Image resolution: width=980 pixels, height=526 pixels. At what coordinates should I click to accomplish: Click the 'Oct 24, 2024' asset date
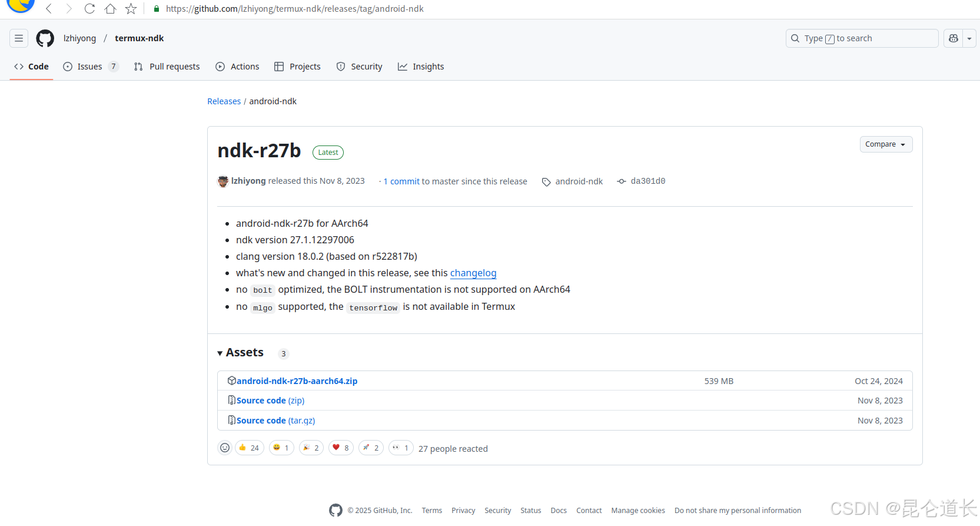pos(879,381)
